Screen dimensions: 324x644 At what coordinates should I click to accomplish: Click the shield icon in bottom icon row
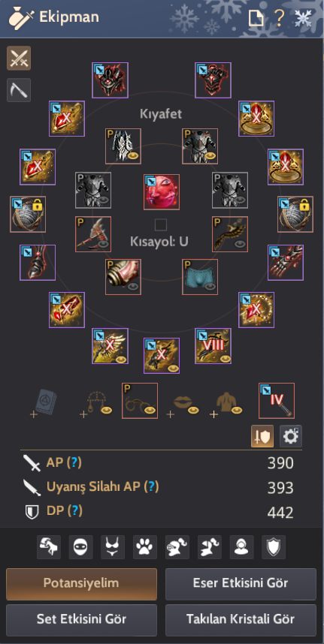pyautogui.click(x=274, y=546)
